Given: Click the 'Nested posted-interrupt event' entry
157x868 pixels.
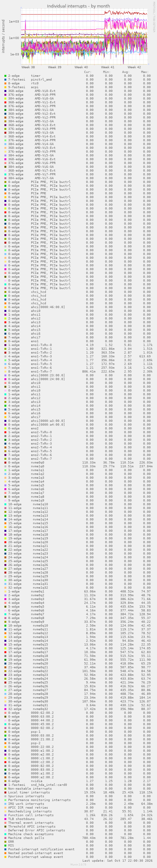Looking at the screenshot, I should [x=36, y=853].
